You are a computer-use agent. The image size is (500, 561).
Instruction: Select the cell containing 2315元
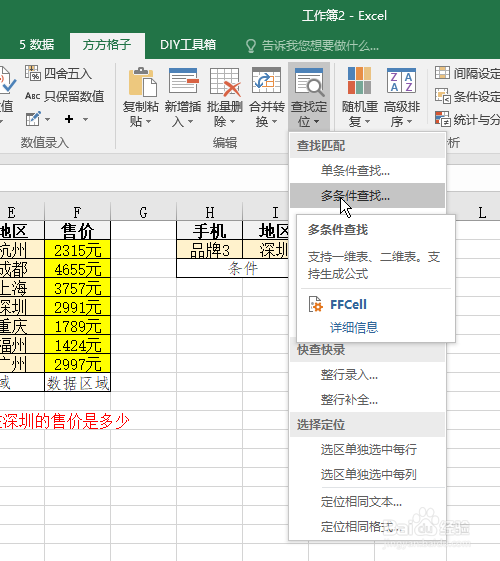click(77, 249)
